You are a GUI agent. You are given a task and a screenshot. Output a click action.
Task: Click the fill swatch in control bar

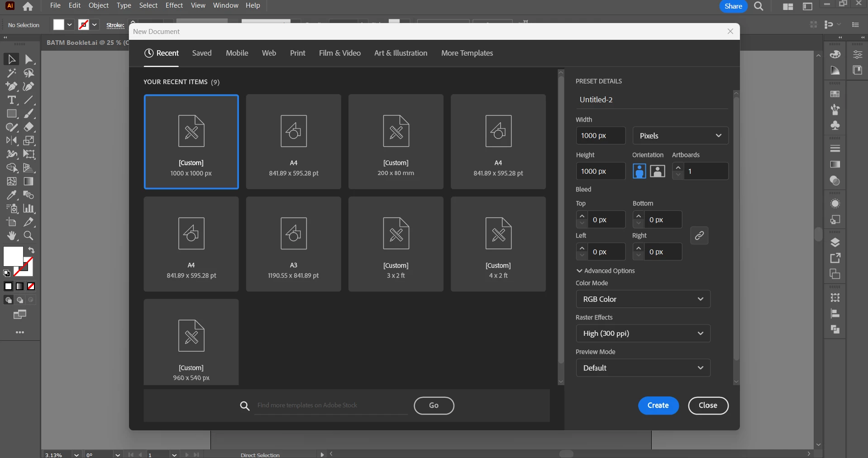coord(59,25)
